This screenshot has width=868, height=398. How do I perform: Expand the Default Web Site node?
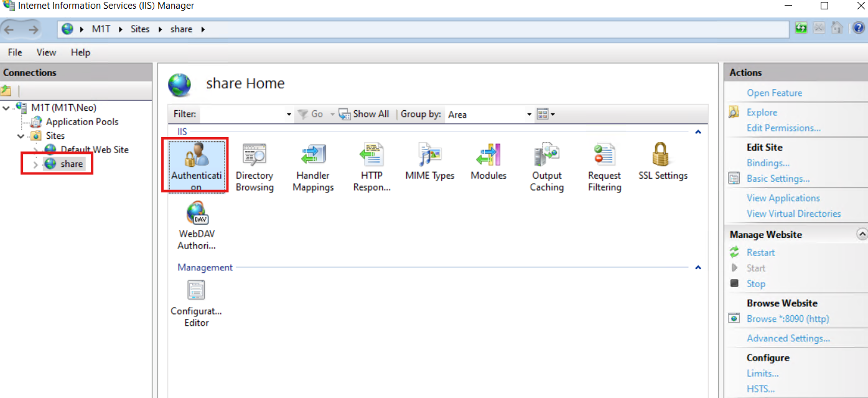(35, 149)
